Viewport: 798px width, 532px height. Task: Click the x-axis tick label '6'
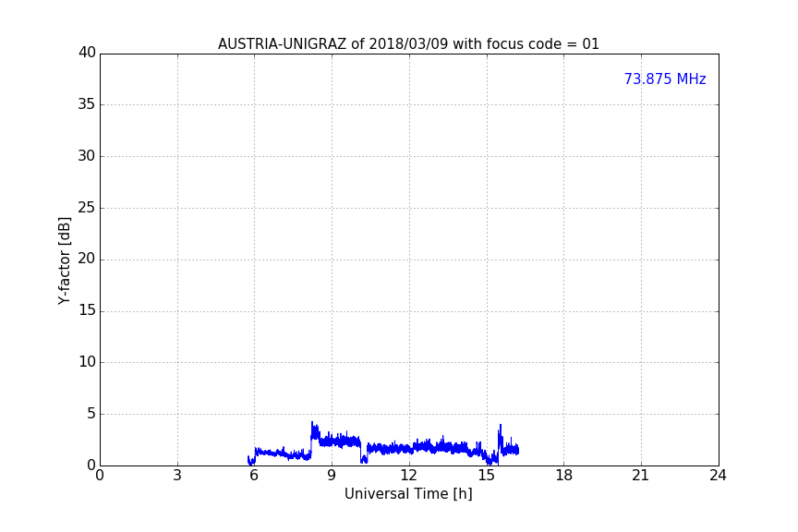pos(254,476)
